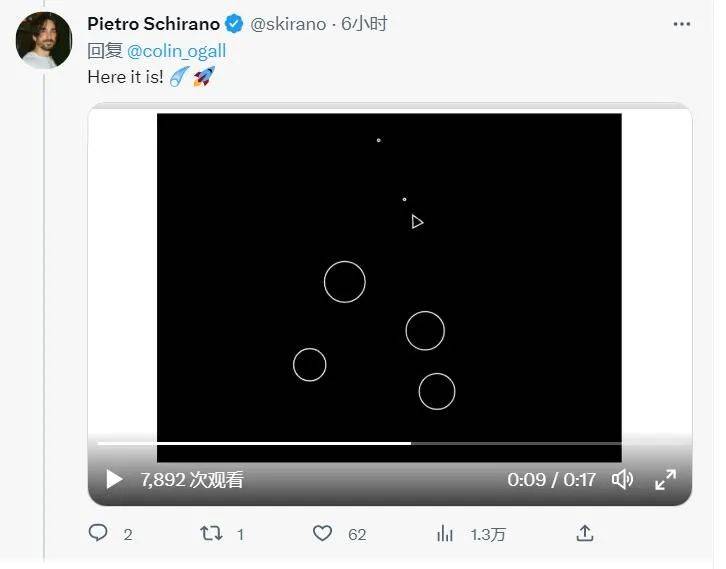Image resolution: width=726 pixels, height=569 pixels.
Task: Open the 6小时 tweet timestamp
Action: (364, 24)
